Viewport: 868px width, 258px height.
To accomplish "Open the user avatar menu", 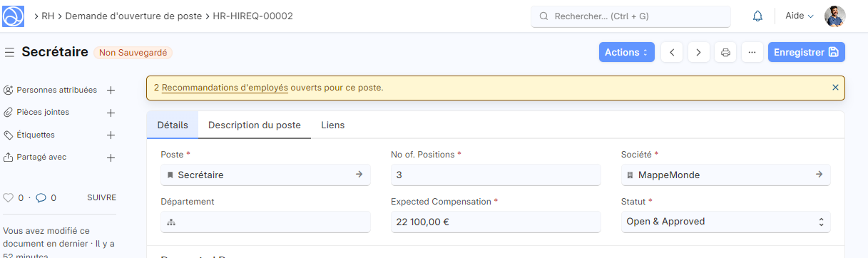I will pos(835,16).
